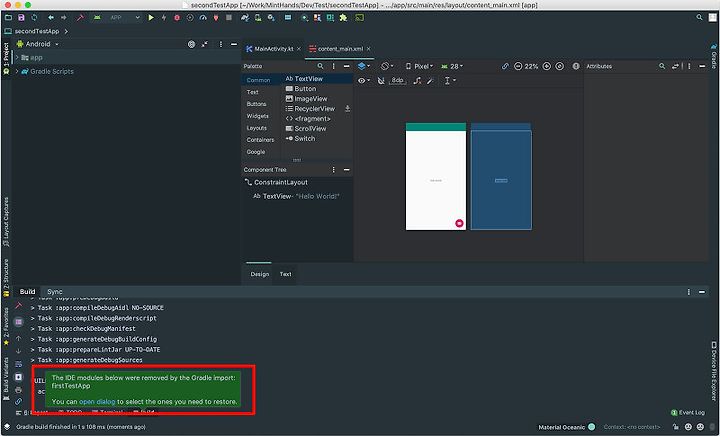Click collapse all icon in Project panel

click(205, 44)
